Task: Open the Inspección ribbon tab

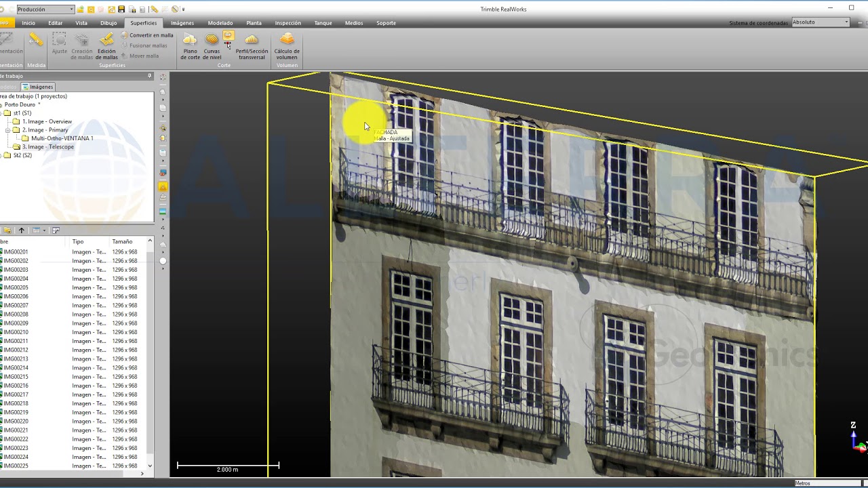Action: [x=288, y=23]
